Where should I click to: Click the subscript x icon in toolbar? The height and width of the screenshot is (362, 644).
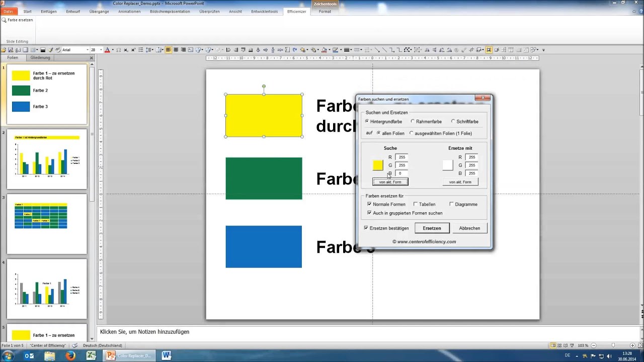126,50
